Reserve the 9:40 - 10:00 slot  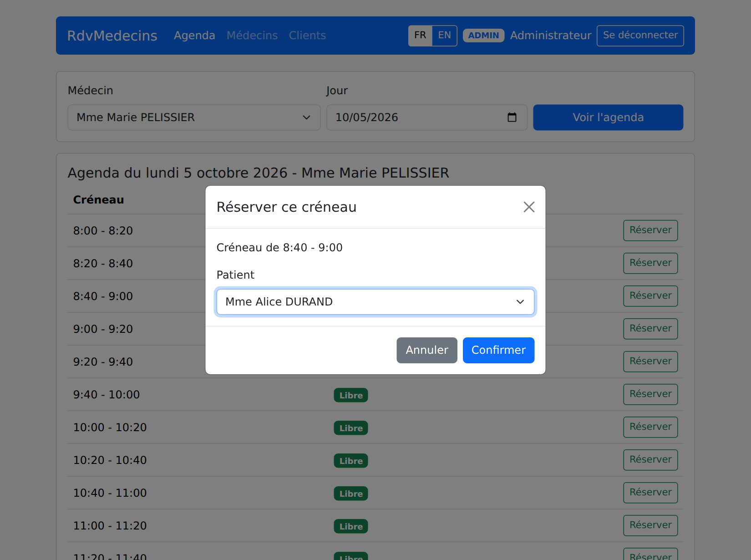pyautogui.click(x=650, y=394)
